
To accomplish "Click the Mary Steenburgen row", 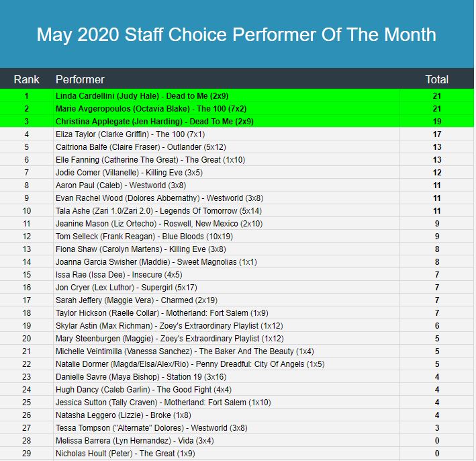I will pyautogui.click(x=170, y=339).
